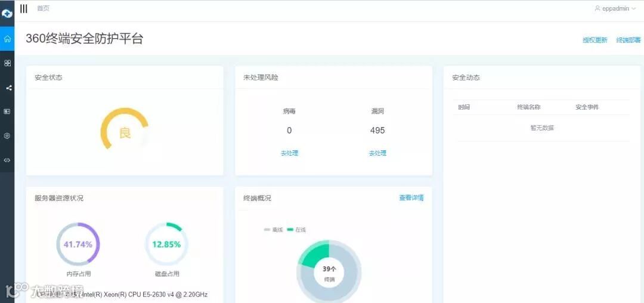Open the four-squares grid icon in sidebar

[7, 63]
